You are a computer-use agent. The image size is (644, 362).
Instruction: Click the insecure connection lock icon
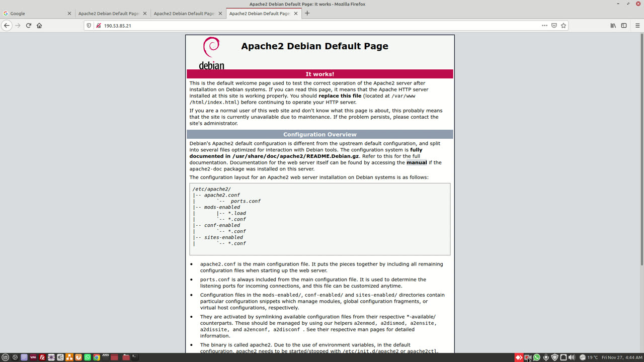click(x=99, y=26)
